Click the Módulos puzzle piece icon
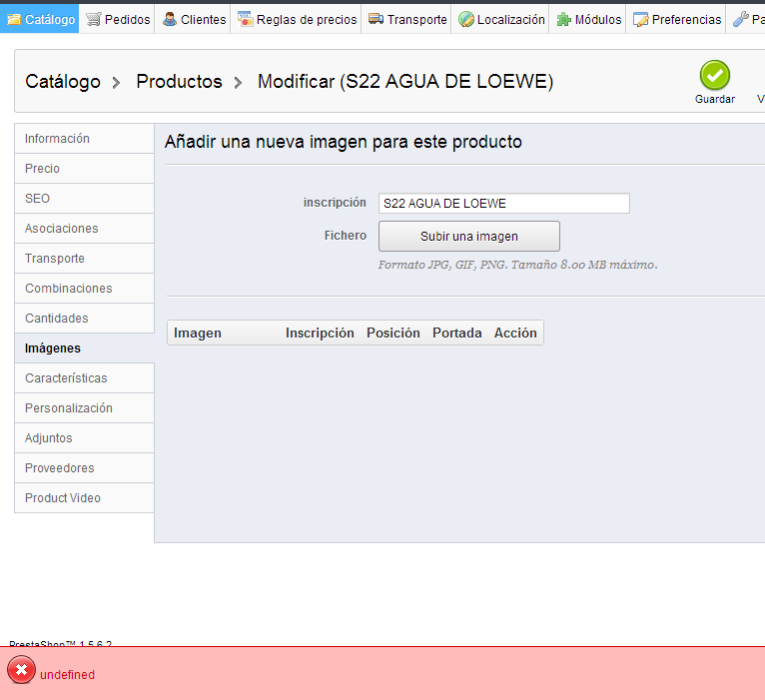Viewport: 765px width, 700px height. tap(564, 19)
